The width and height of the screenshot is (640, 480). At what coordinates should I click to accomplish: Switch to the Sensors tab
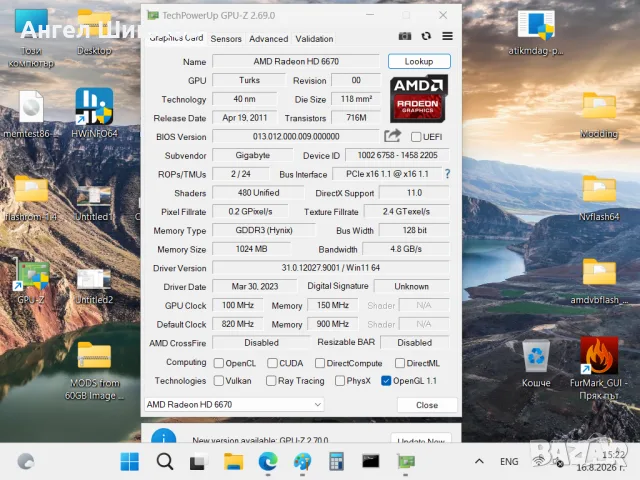pyautogui.click(x=226, y=39)
